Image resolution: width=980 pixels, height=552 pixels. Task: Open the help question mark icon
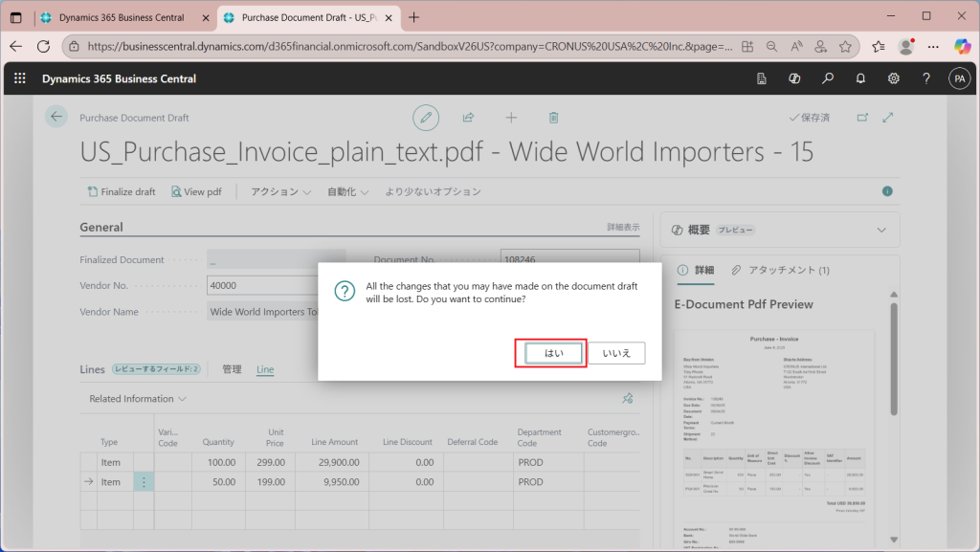pyautogui.click(x=926, y=78)
